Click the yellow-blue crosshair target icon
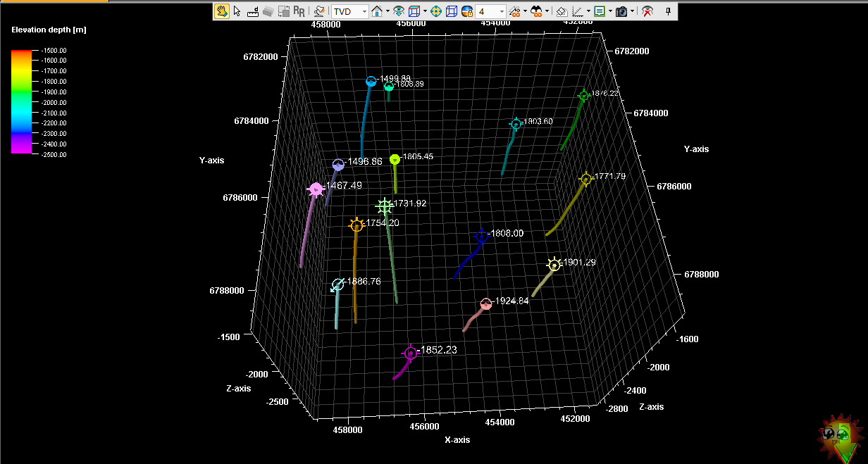The width and height of the screenshot is (868, 464). click(x=436, y=11)
